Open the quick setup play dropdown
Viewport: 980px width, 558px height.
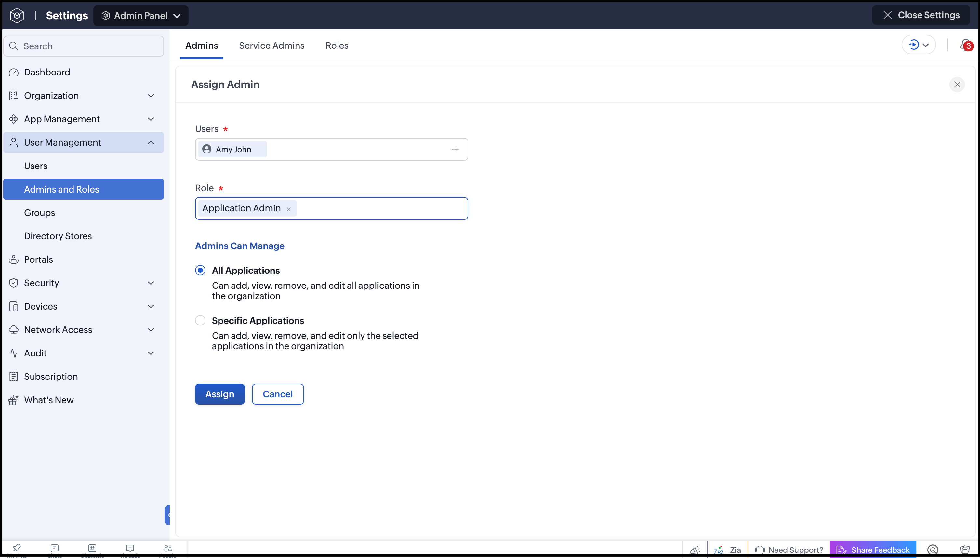tap(918, 45)
